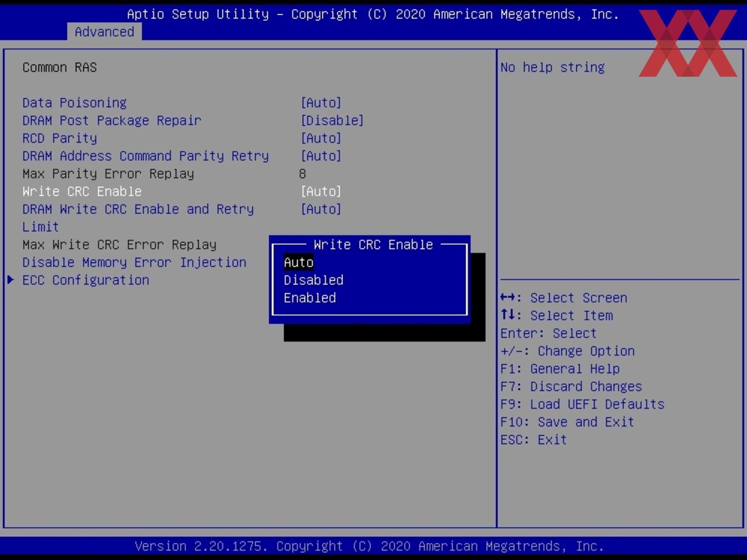Screen dimensions: 747x560
Task: Choose Disabled in Write CRC Enable popup
Action: [313, 280]
